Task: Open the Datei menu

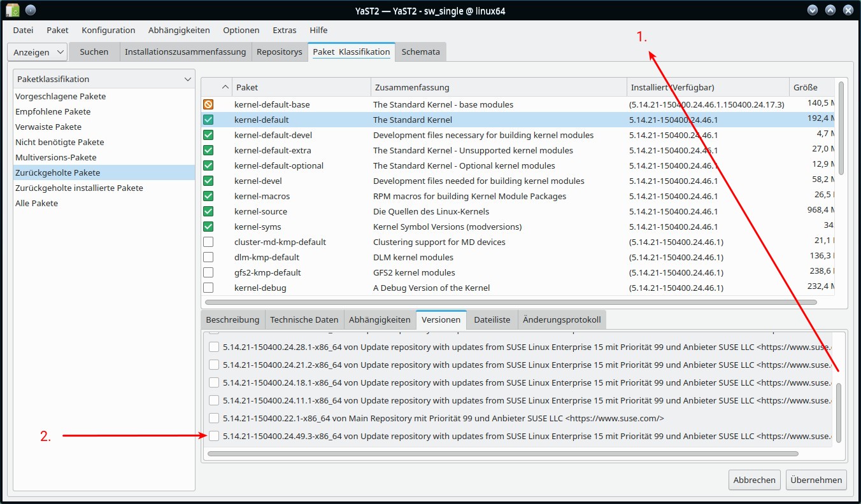Action: point(23,30)
